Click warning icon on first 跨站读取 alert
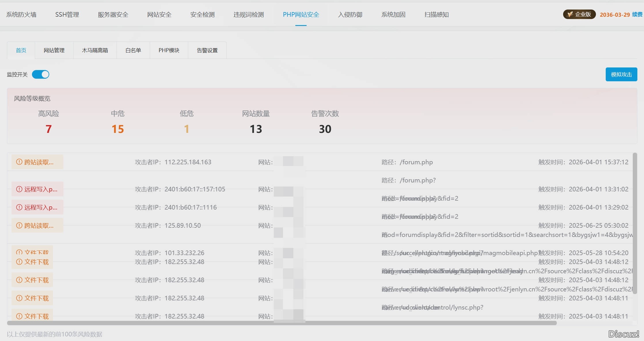Screen dimensions: 644x341 coord(19,162)
